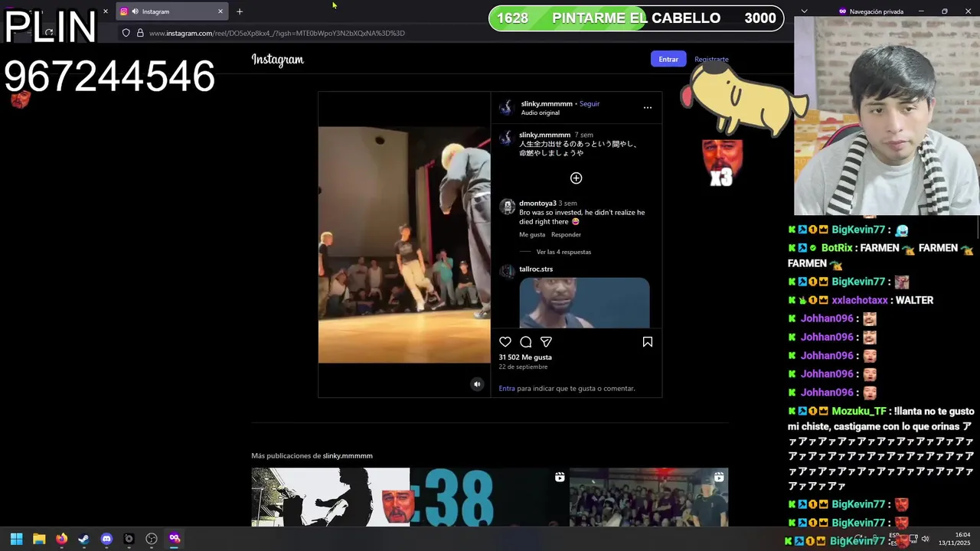Image resolution: width=980 pixels, height=551 pixels.
Task: Open Steam from the taskbar
Action: point(83,539)
